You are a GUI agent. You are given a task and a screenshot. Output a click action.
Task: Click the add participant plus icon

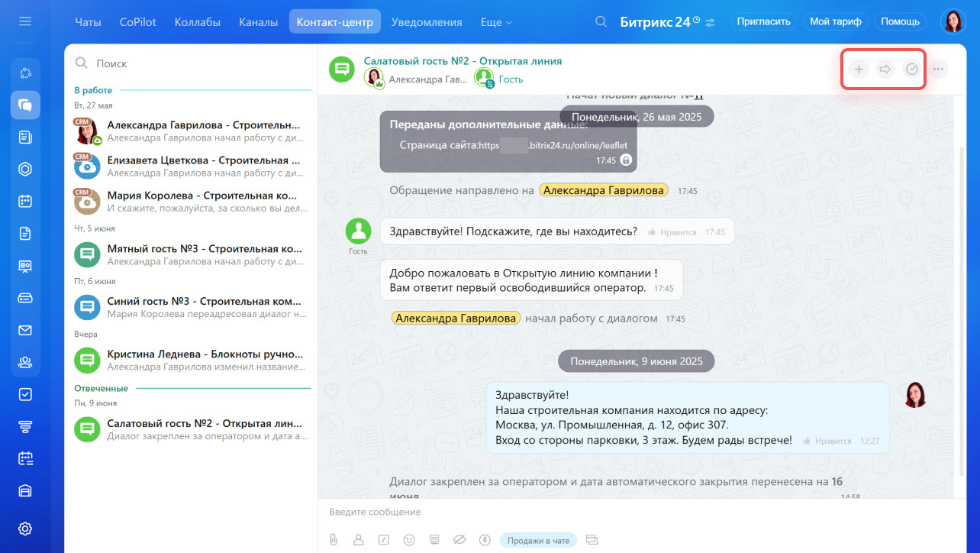coord(859,70)
